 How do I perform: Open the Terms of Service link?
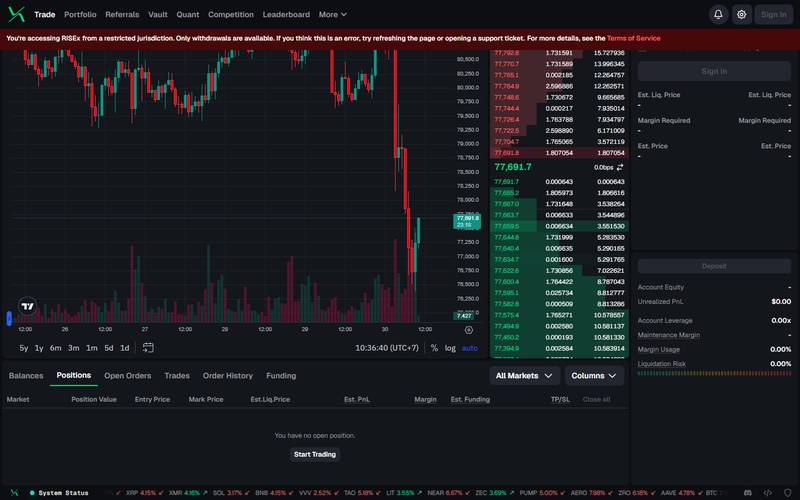coord(634,38)
